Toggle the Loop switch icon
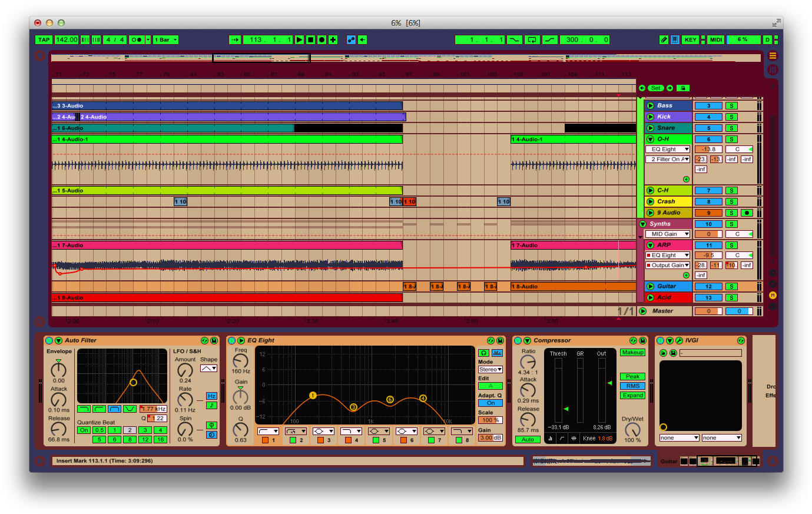812x514 pixels. [532, 40]
